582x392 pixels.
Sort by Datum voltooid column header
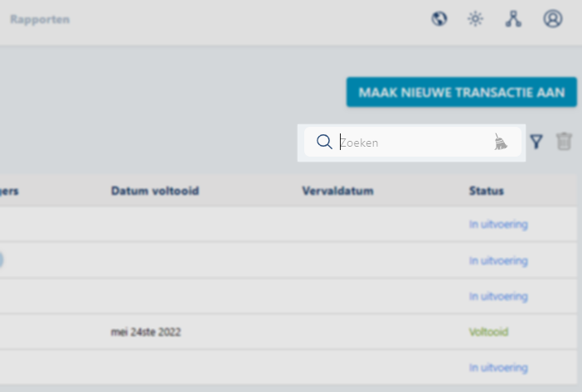tap(155, 191)
